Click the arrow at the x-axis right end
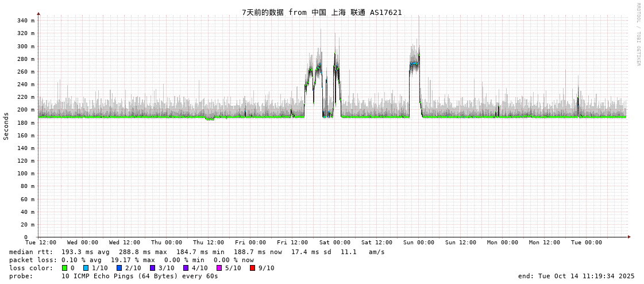Image resolution: width=644 pixels, height=284 pixels. 629,237
